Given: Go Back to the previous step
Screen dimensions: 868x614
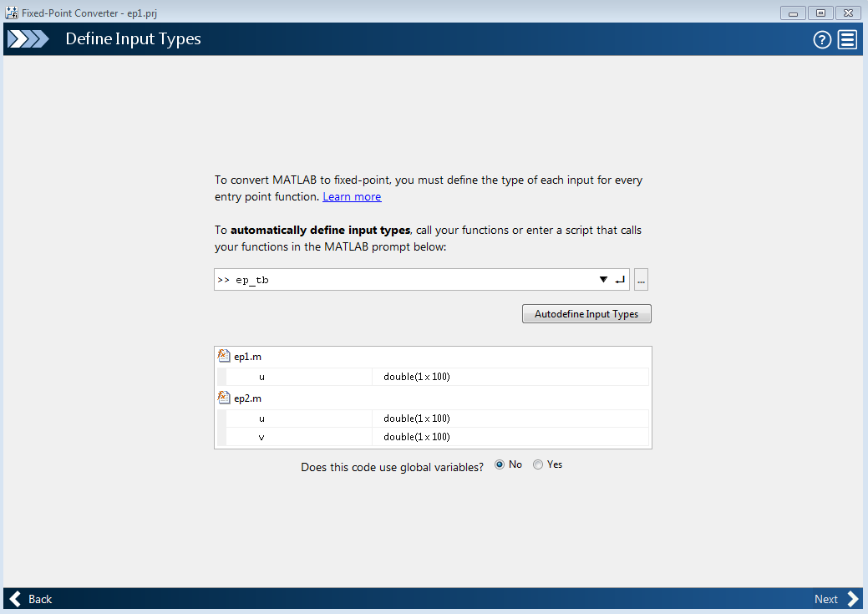Looking at the screenshot, I should tap(31, 599).
